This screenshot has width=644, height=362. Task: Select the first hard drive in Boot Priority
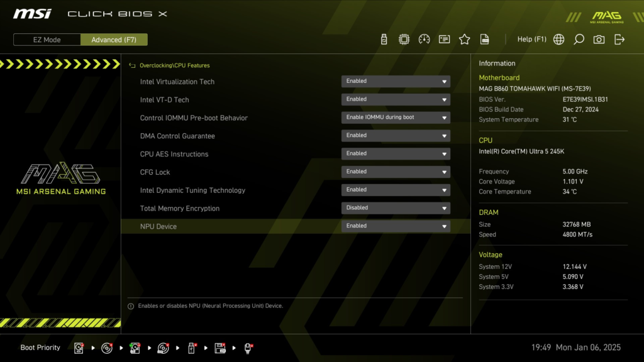pos(78,347)
